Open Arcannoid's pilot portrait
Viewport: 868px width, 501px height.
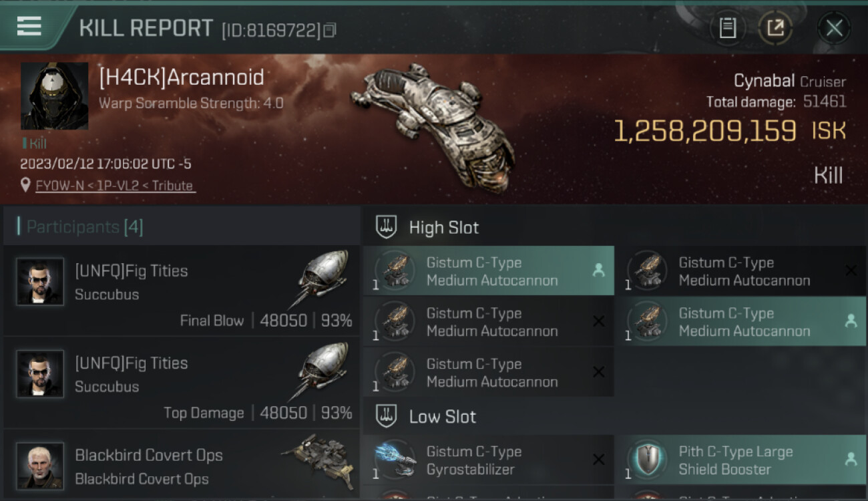coord(55,96)
